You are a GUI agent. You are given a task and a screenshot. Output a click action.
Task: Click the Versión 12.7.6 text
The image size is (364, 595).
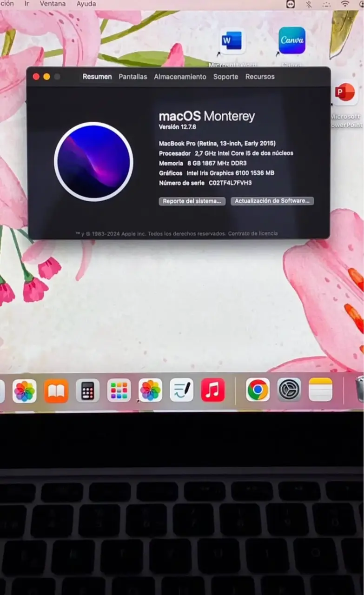pyautogui.click(x=178, y=127)
